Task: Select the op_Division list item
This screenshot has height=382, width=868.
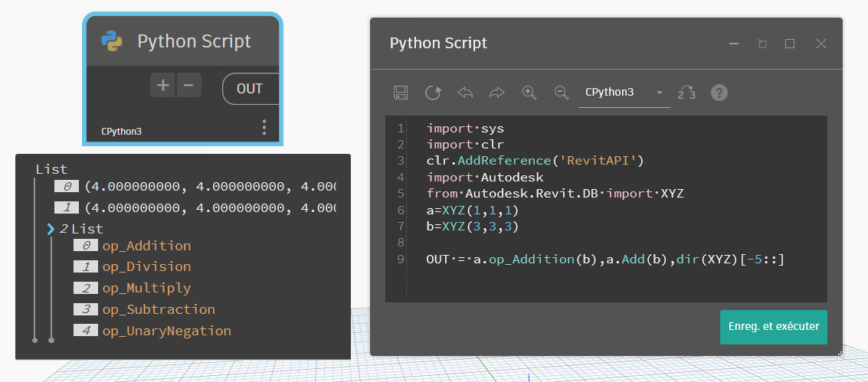Action: pyautogui.click(x=146, y=267)
